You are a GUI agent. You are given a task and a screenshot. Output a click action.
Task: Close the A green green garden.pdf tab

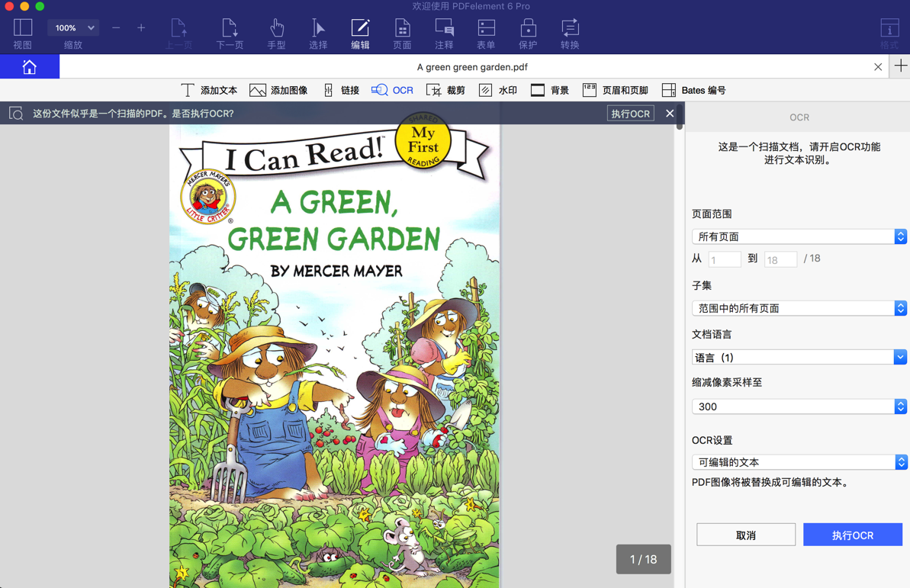tap(878, 67)
